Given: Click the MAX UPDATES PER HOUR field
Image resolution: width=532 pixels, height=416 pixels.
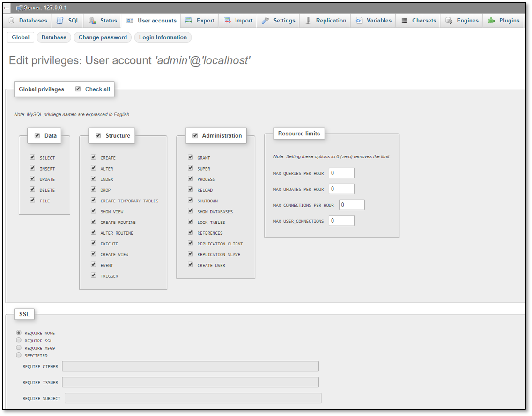Looking at the screenshot, I should 341,189.
